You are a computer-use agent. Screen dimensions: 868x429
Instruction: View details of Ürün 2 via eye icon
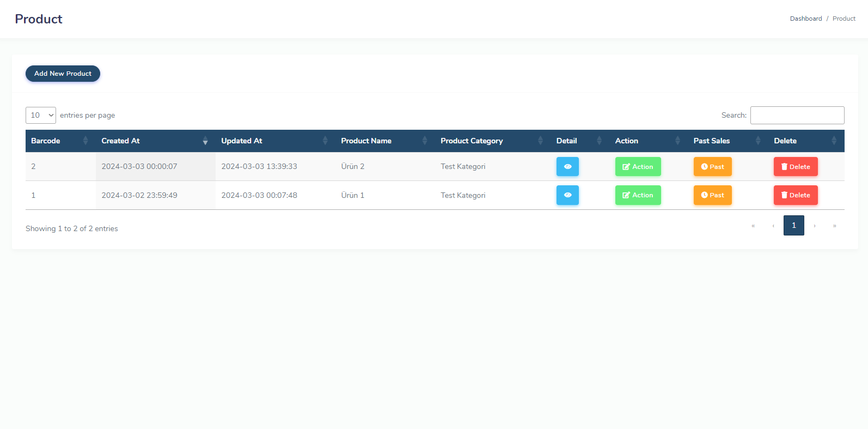tap(567, 167)
